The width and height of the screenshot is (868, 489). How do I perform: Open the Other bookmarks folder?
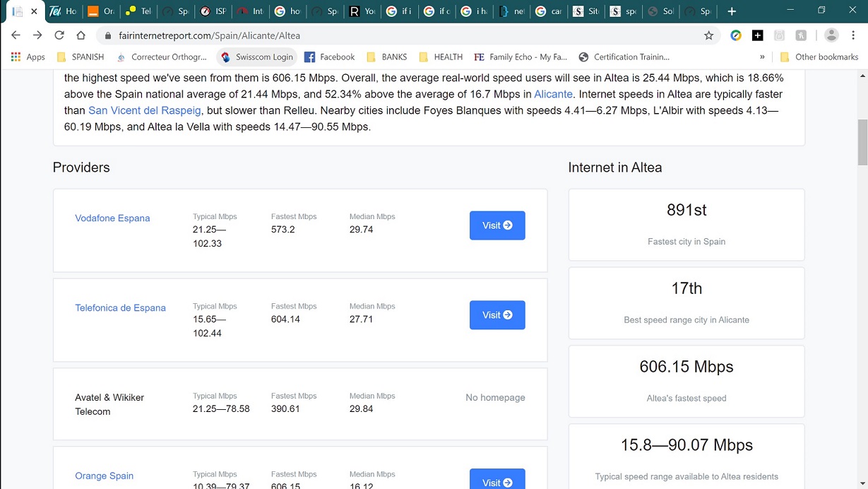pyautogui.click(x=818, y=57)
